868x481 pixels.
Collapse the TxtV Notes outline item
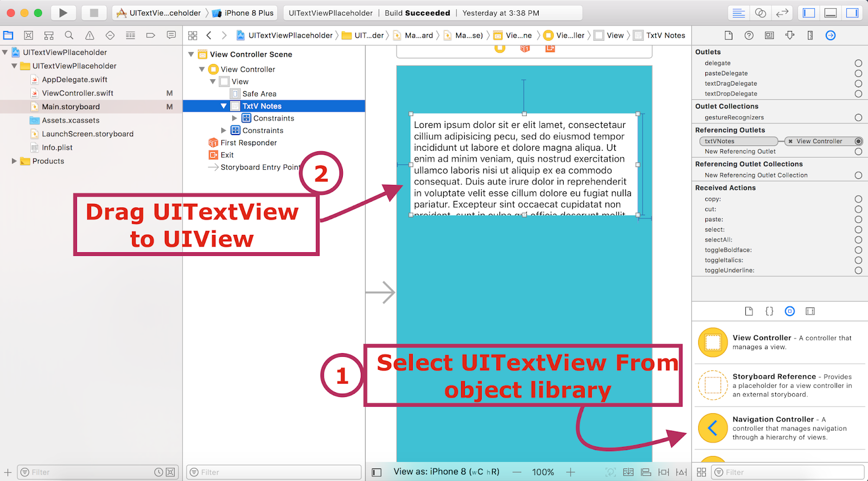(224, 106)
